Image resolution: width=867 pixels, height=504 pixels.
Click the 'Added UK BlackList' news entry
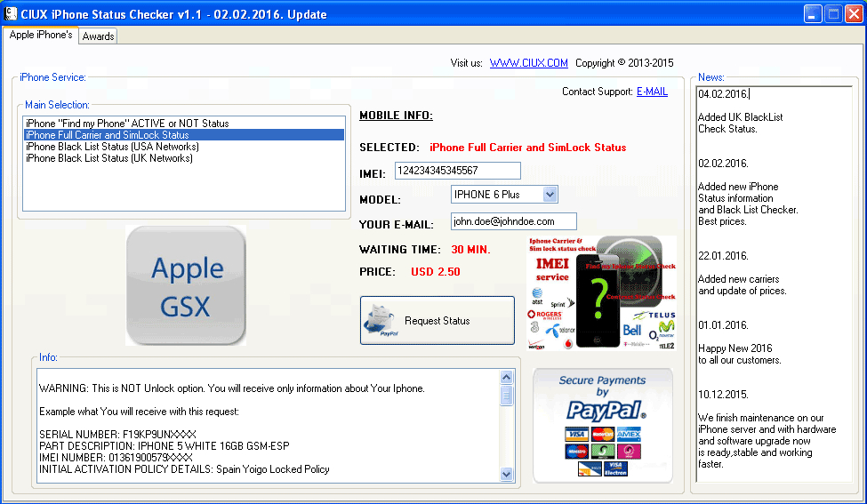740,123
